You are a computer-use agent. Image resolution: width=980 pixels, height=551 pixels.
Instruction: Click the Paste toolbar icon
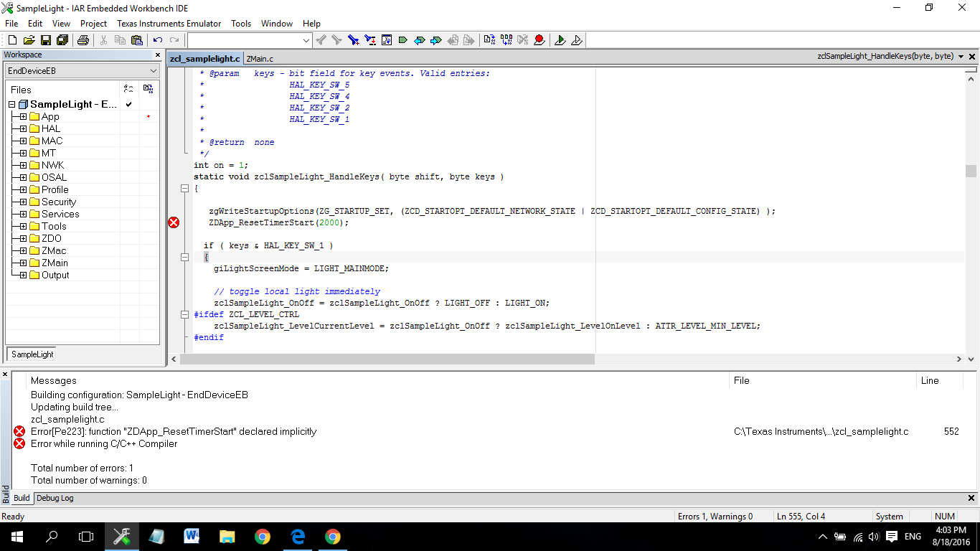point(136,40)
